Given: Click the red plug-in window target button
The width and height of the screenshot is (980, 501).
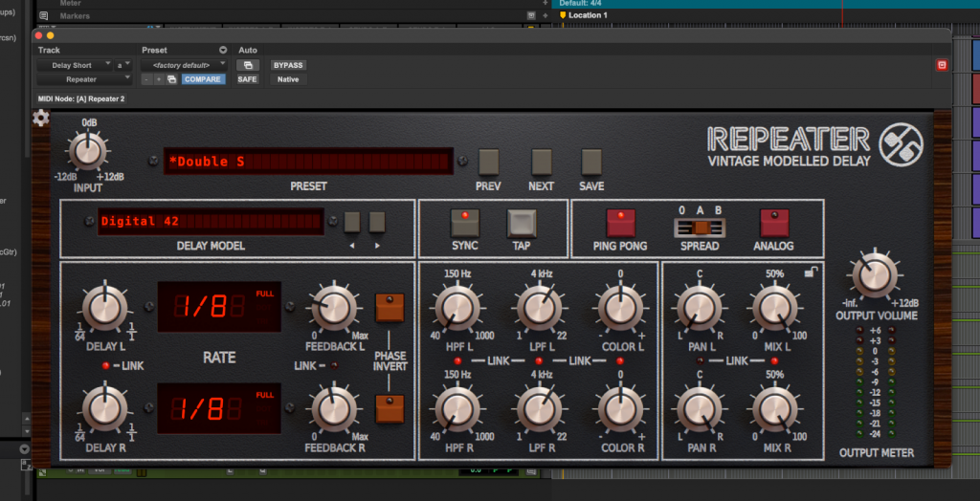Looking at the screenshot, I should [x=942, y=65].
